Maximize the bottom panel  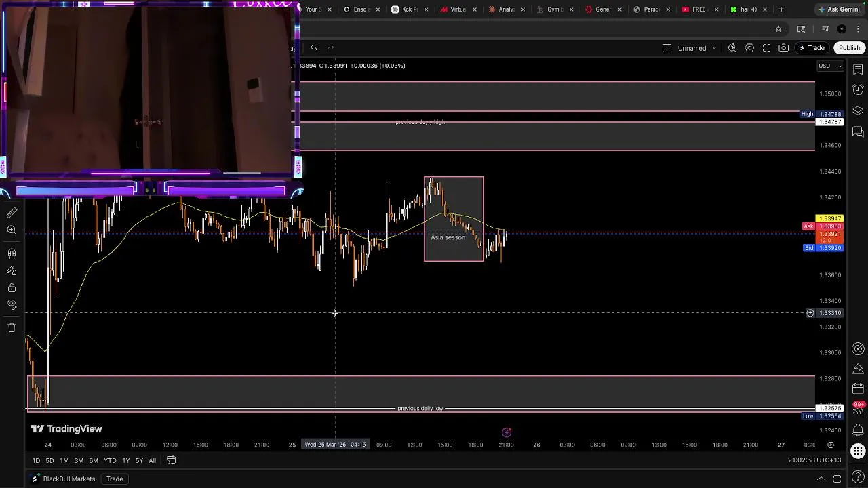click(837, 479)
